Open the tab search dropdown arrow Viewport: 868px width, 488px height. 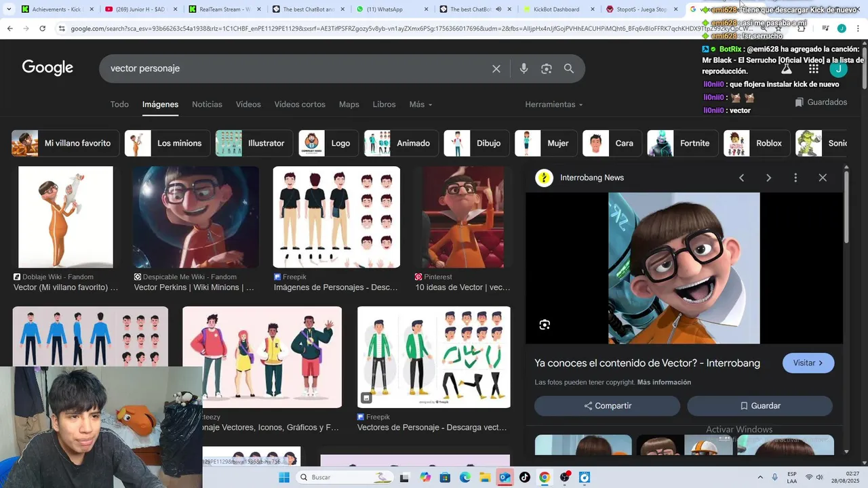point(9,9)
